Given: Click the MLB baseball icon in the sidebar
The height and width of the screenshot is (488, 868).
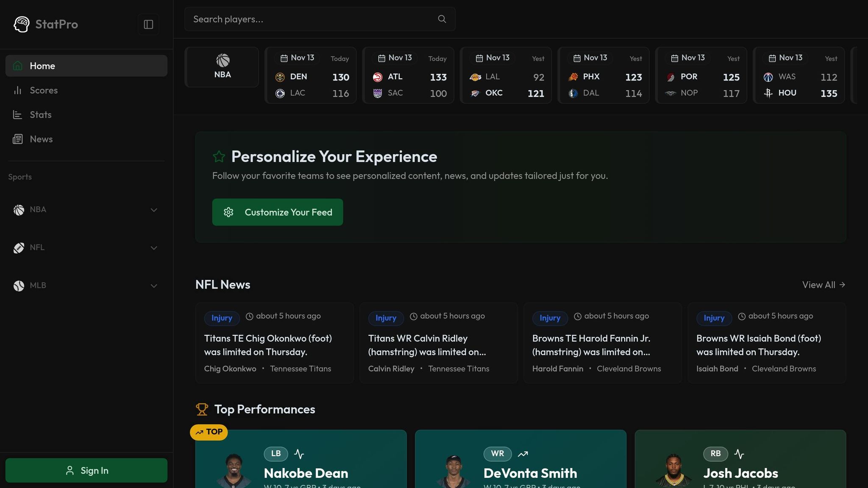Looking at the screenshot, I should pyautogui.click(x=19, y=286).
